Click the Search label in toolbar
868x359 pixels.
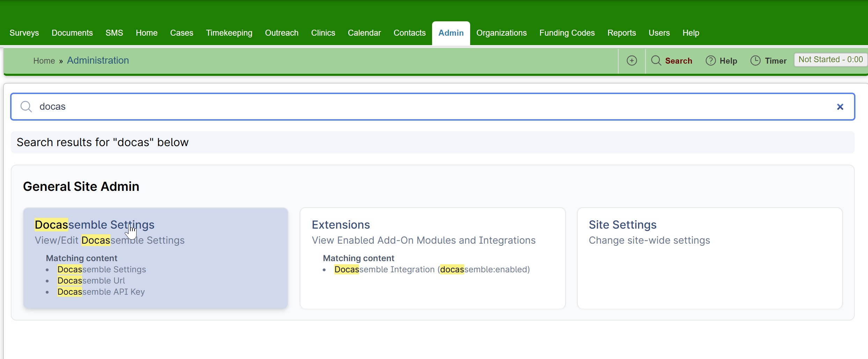(679, 61)
